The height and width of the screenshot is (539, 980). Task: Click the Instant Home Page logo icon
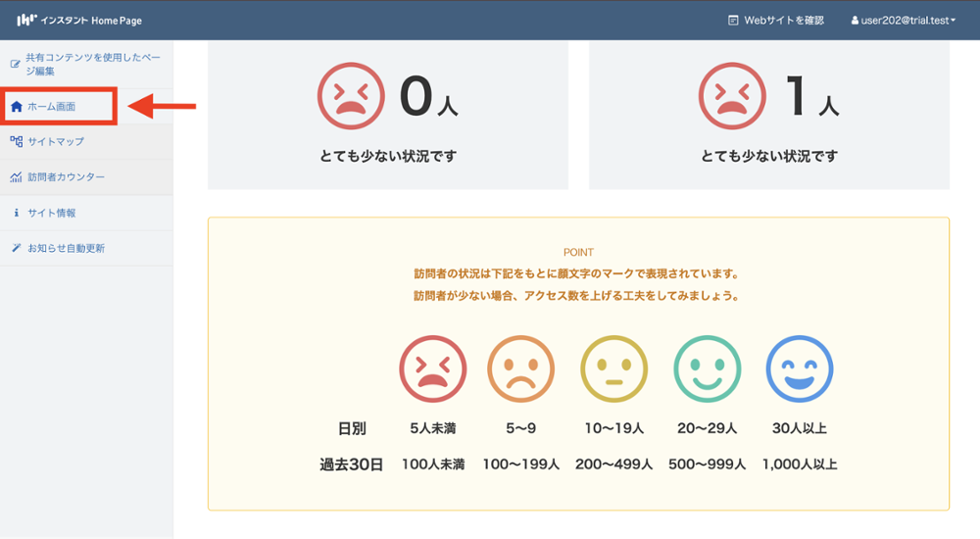tap(26, 20)
